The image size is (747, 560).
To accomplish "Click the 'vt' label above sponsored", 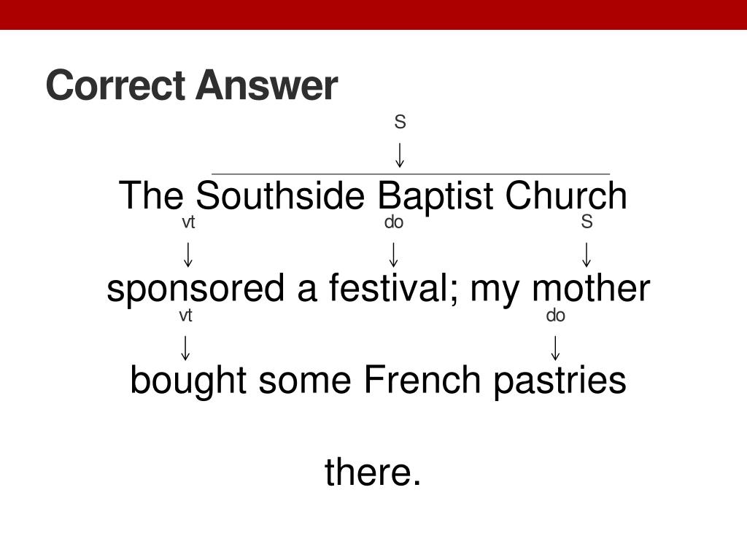I will (188, 222).
